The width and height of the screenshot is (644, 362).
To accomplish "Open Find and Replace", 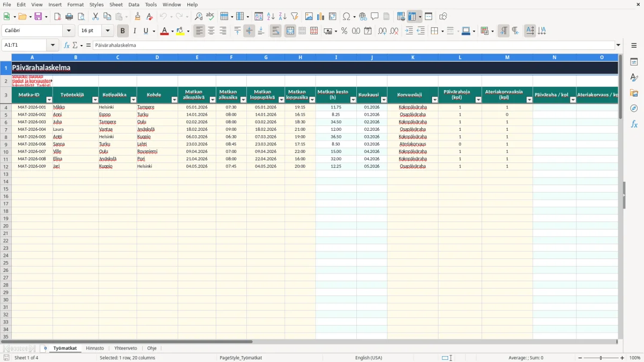I will point(199,16).
